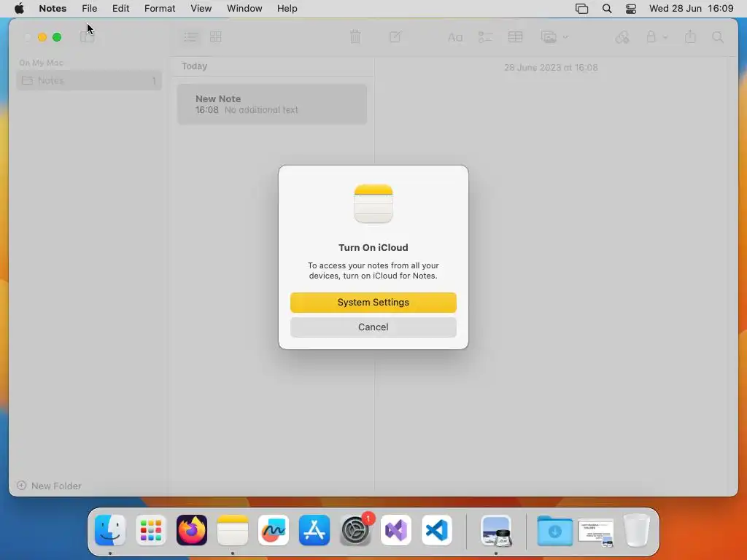Open the Apple menu
Screen dimensions: 747x560
(x=19, y=9)
